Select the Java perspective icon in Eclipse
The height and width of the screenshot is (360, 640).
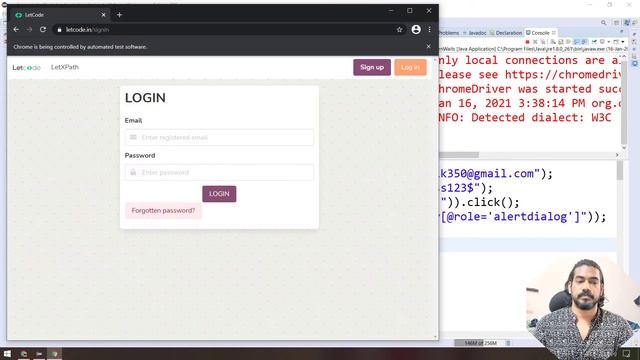coord(627,23)
